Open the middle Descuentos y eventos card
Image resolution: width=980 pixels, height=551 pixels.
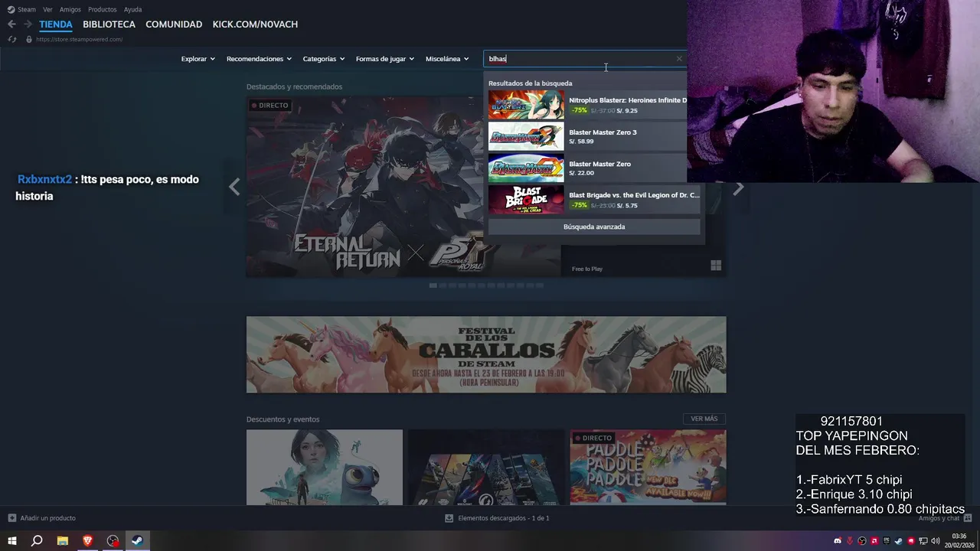pyautogui.click(x=486, y=467)
